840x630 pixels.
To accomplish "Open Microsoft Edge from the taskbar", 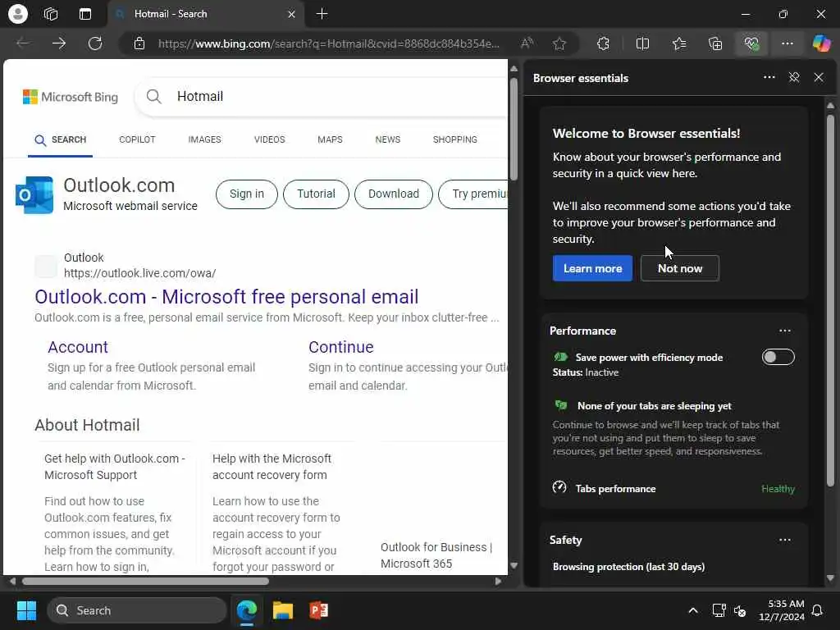I will (247, 610).
